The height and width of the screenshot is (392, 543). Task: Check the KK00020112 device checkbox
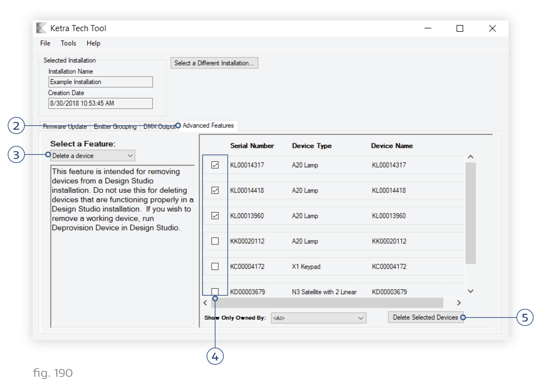[215, 241]
